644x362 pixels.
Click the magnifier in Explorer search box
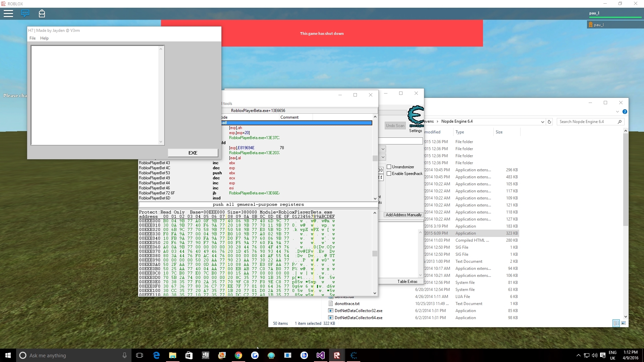coord(619,122)
